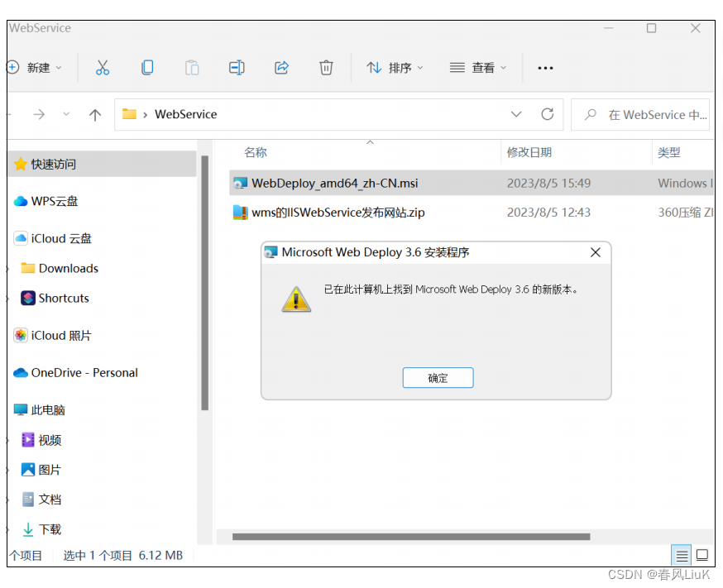
Task: Click the folder icon in address bar
Action: tap(129, 114)
